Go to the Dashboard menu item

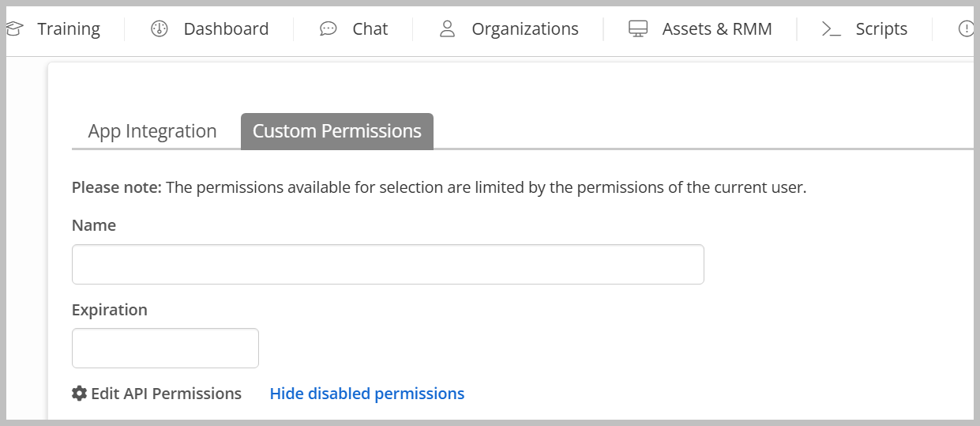pyautogui.click(x=226, y=29)
